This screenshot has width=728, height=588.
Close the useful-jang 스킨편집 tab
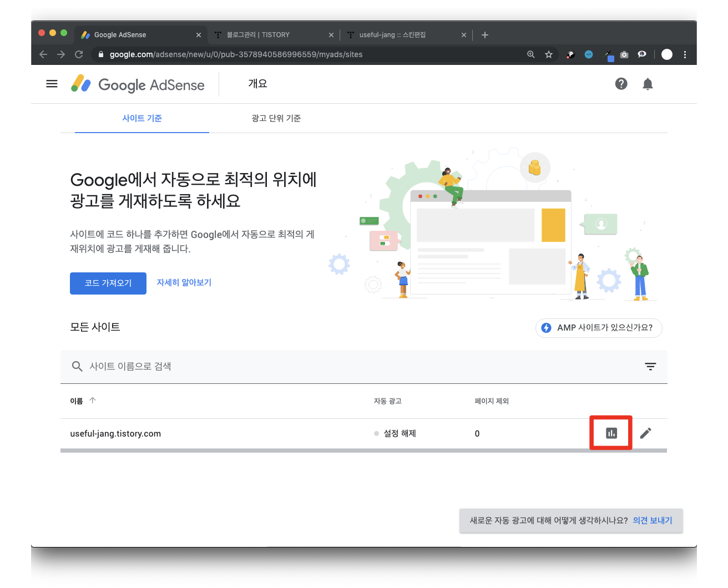pyautogui.click(x=464, y=35)
